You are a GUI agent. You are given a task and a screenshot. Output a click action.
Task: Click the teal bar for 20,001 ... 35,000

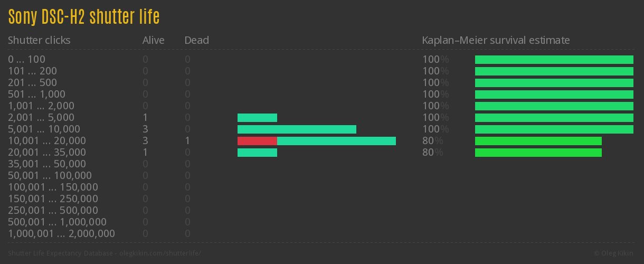click(257, 153)
